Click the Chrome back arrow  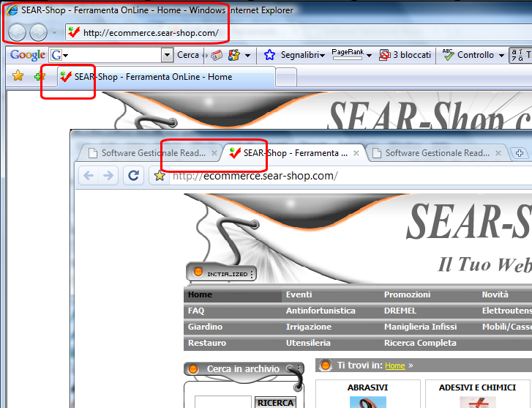[x=89, y=176]
